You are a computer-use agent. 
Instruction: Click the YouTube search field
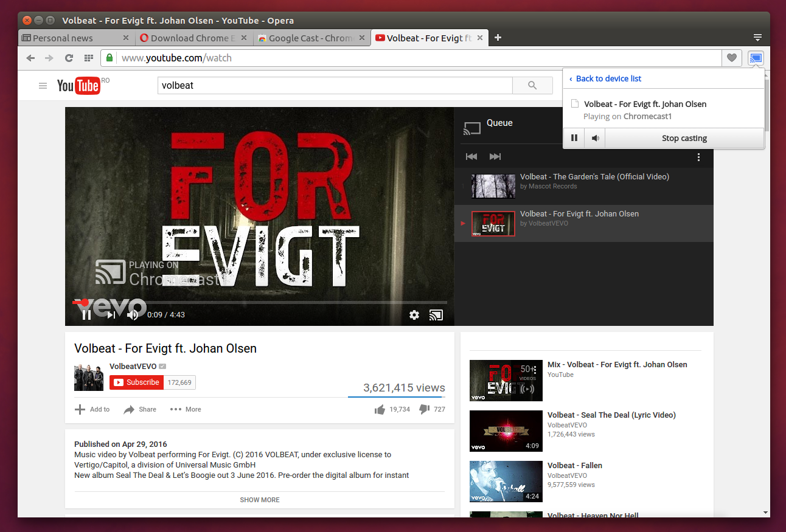click(x=335, y=86)
